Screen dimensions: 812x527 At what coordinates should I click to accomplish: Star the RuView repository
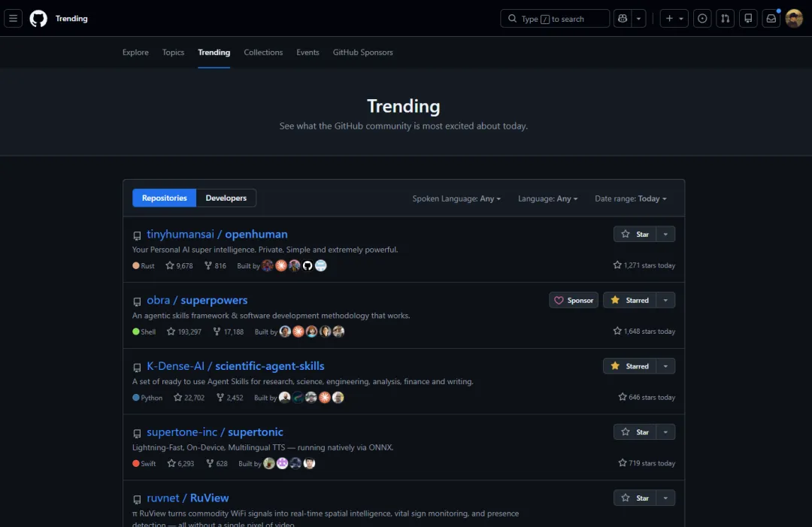point(635,498)
